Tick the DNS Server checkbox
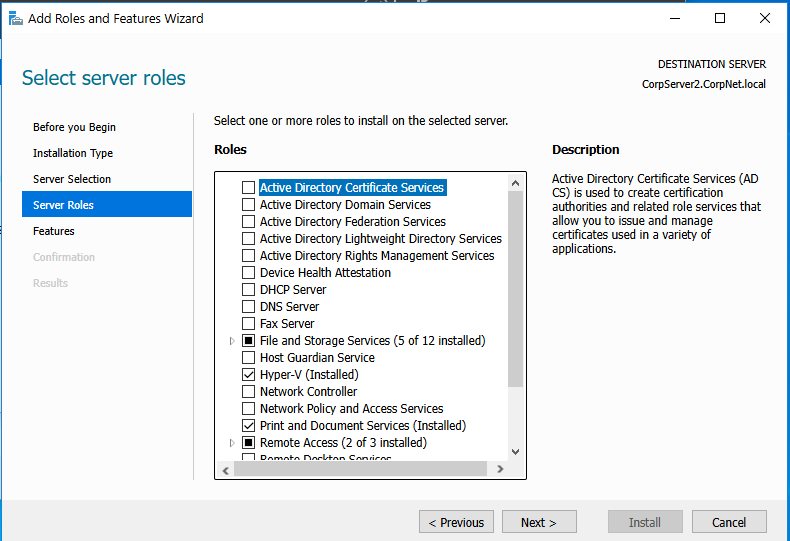790x541 pixels. point(249,307)
